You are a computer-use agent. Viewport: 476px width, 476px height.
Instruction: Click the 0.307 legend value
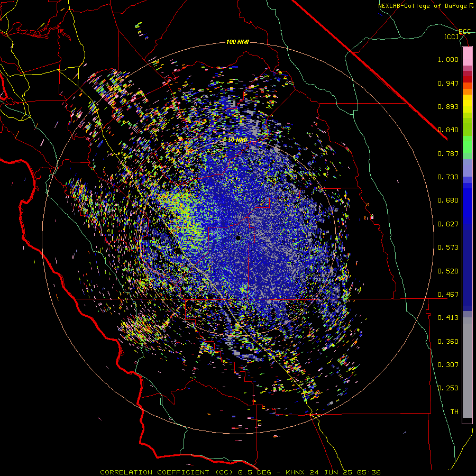(x=448, y=365)
